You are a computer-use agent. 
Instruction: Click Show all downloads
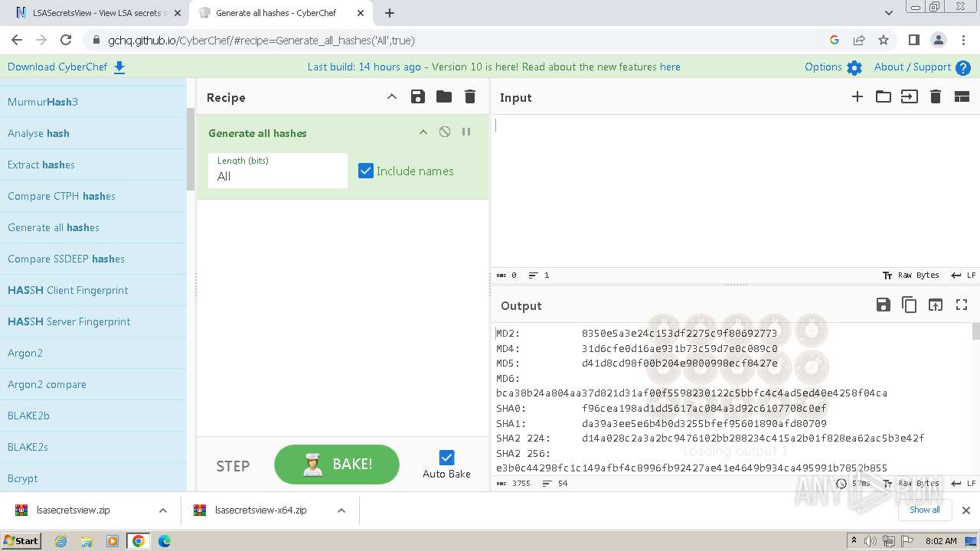click(x=925, y=510)
